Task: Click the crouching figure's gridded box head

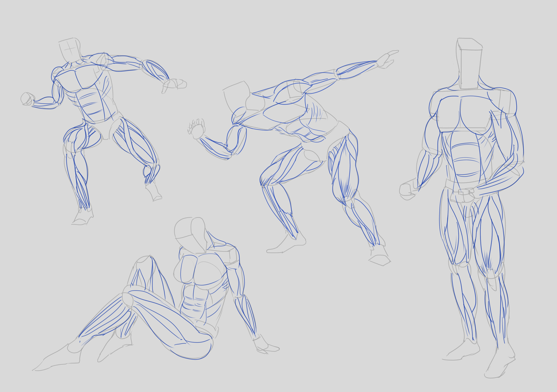Action: (70, 50)
